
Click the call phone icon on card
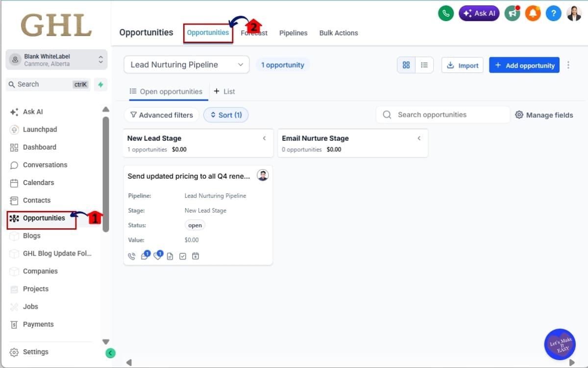tap(131, 256)
